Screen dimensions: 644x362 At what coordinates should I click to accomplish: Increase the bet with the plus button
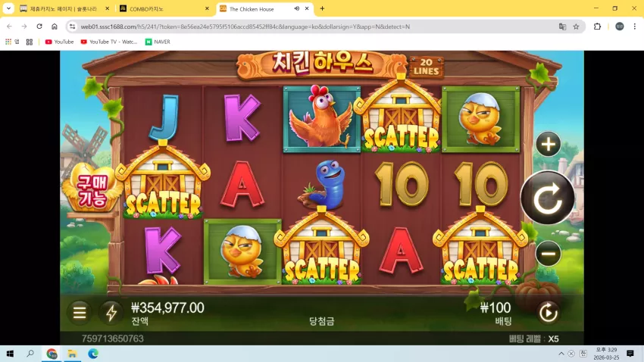click(x=548, y=144)
